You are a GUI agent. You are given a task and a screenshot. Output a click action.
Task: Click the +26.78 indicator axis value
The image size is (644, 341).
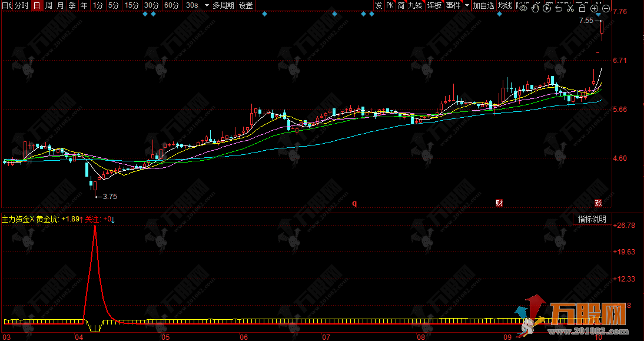624,225
